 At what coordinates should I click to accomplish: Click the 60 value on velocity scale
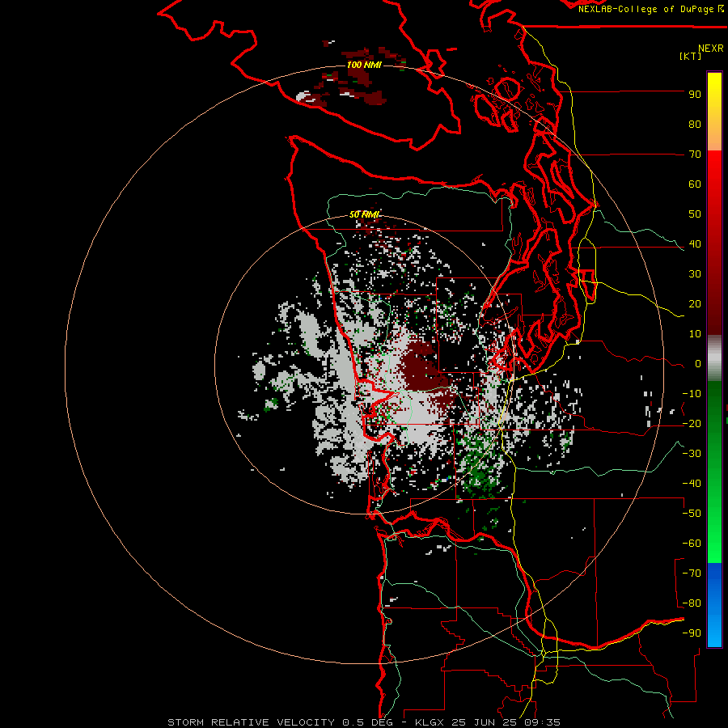pyautogui.click(x=695, y=184)
